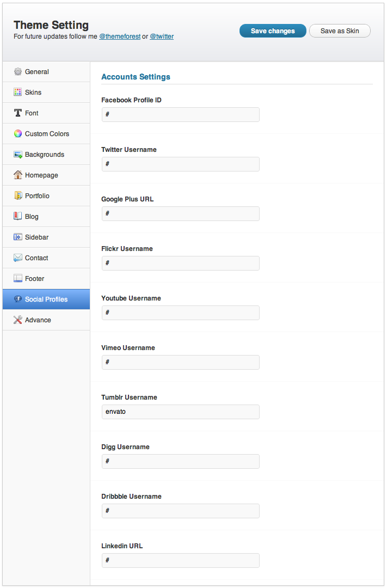
Task: Open Advance wrench tools icon
Action: coord(17,320)
